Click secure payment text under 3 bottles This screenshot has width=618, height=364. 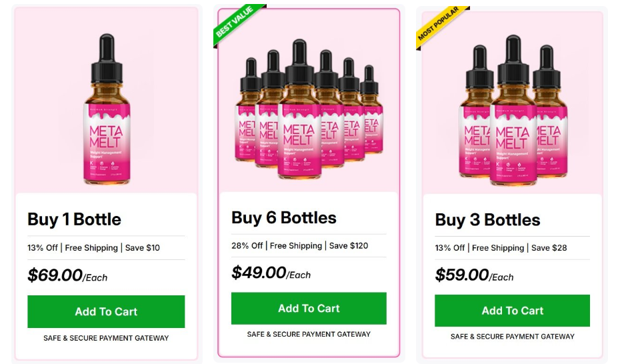coord(512,337)
